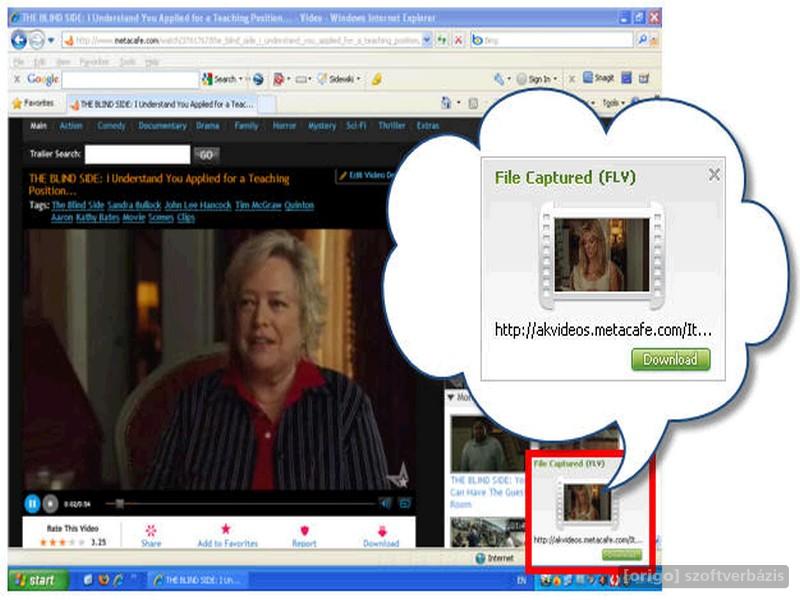Open the Thriller category
Viewport: 800px width, 600px height.
tap(392, 126)
